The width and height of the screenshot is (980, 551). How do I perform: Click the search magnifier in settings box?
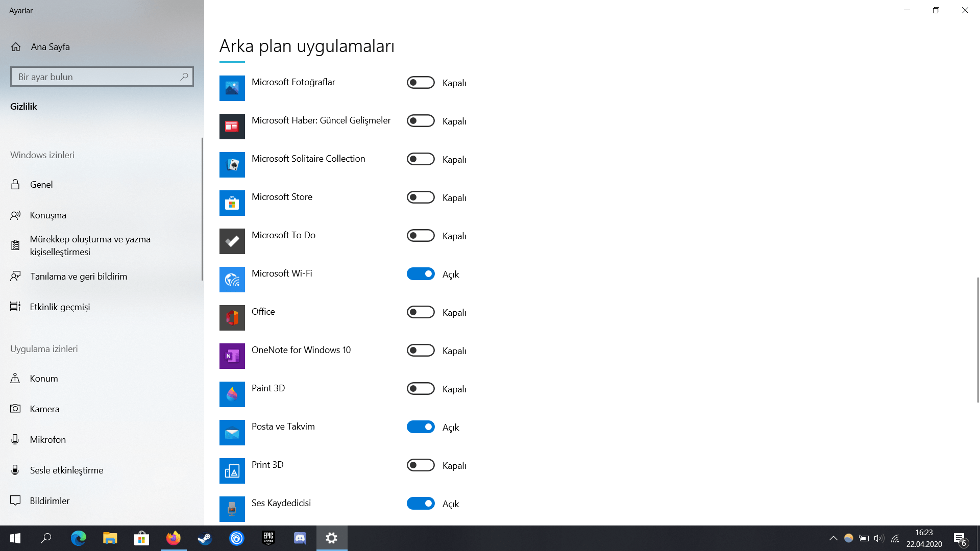(x=184, y=77)
